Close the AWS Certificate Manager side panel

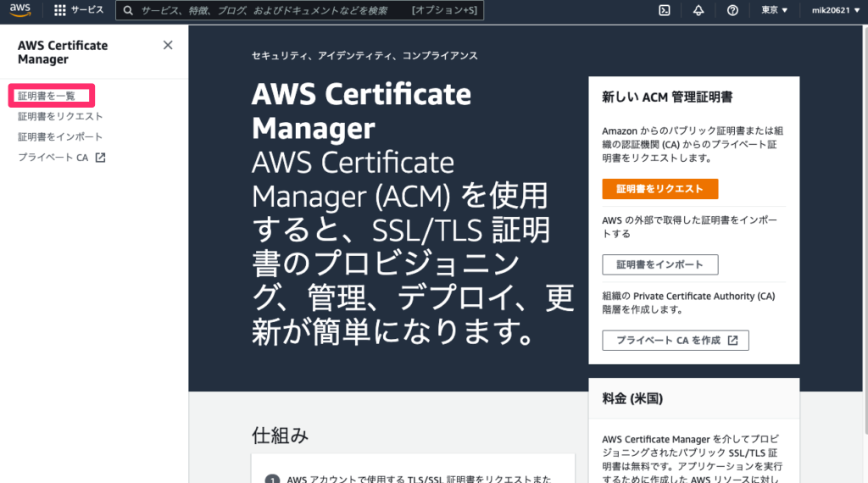click(x=168, y=46)
